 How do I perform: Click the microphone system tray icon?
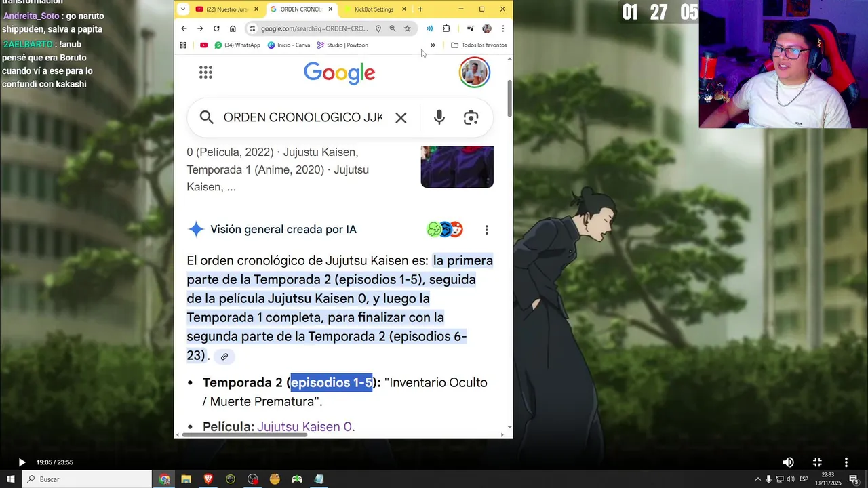click(x=768, y=479)
